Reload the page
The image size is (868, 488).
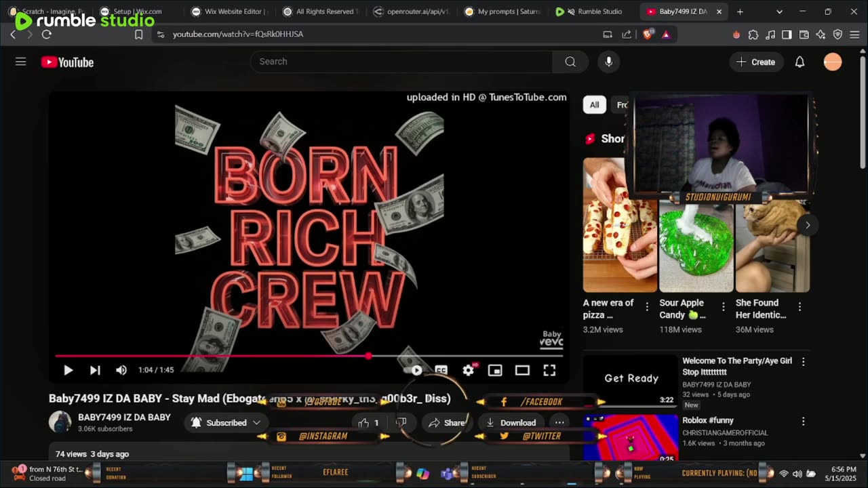46,34
